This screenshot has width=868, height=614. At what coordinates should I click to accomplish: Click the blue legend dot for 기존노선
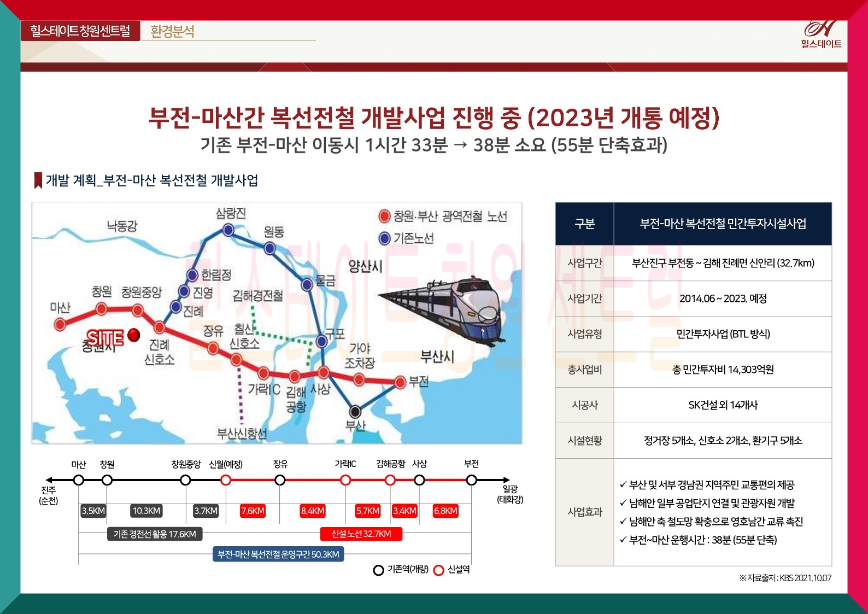tap(384, 238)
